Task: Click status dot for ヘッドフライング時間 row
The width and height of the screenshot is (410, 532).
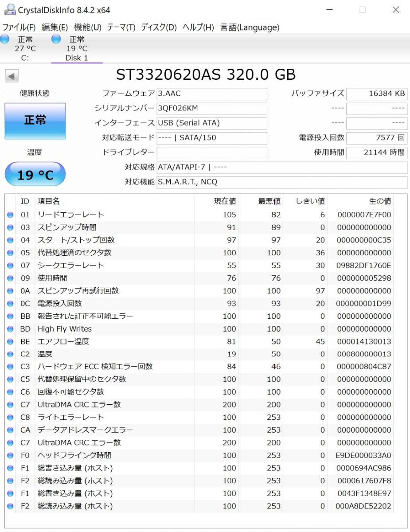Action: coord(10,456)
